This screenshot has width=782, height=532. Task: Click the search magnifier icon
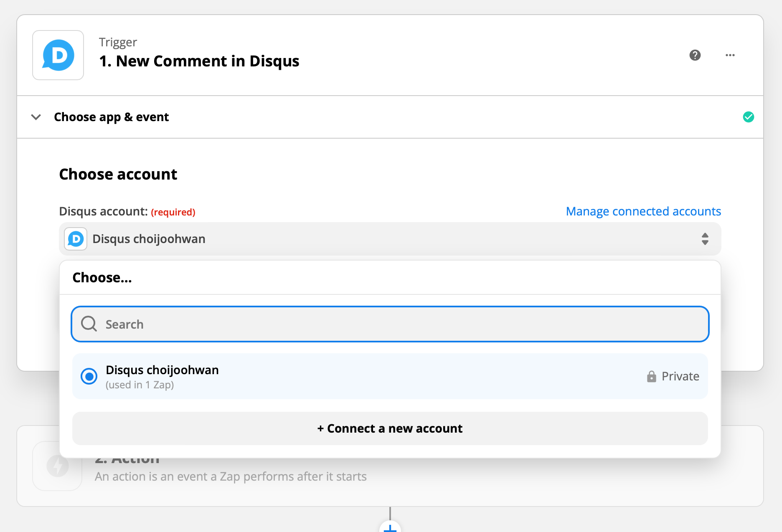pos(89,324)
